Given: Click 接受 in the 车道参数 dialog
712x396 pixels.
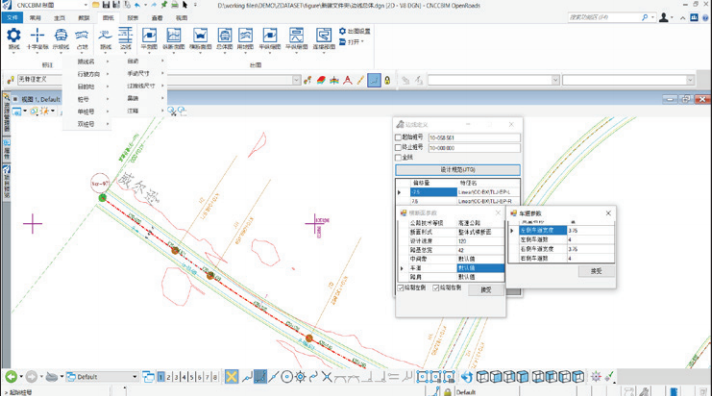Looking at the screenshot, I should pos(596,271).
